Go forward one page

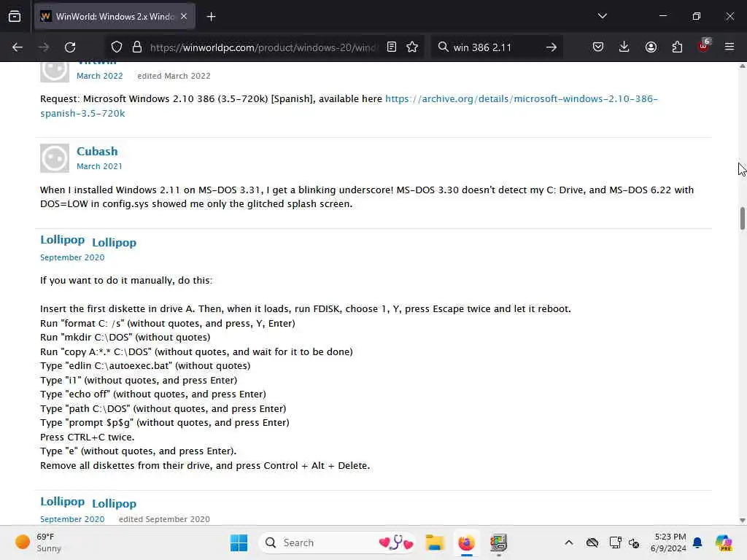point(44,47)
